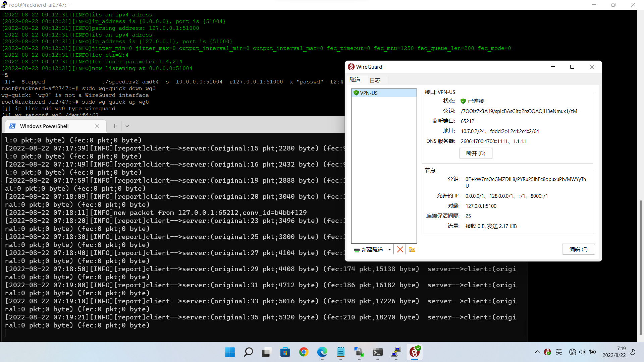Open taskbar Search
This screenshot has width=644, height=362.
(x=248, y=352)
